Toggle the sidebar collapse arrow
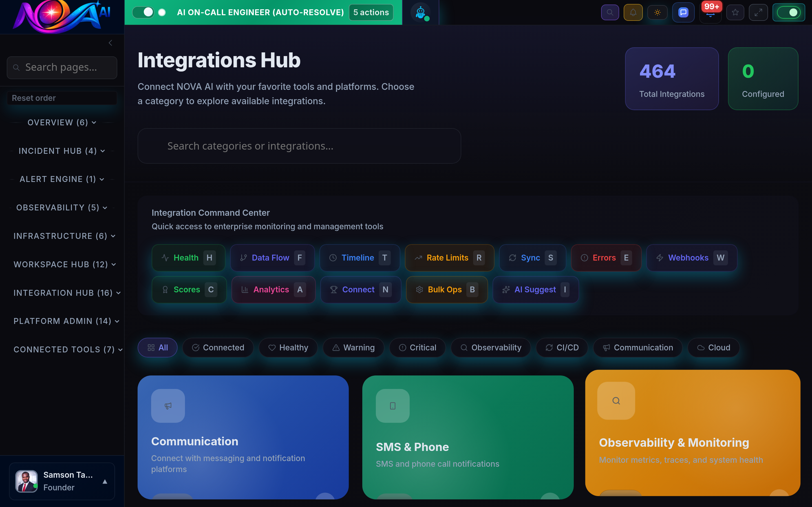Screen dimensions: 812x507 point(110,43)
